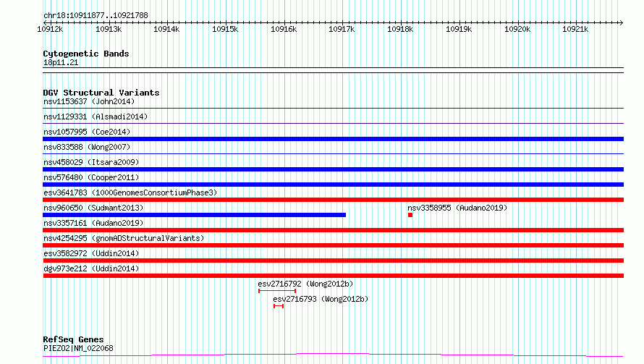Click the esv2716792 (Wong2012b) label
The image size is (644, 364).
tap(305, 284)
